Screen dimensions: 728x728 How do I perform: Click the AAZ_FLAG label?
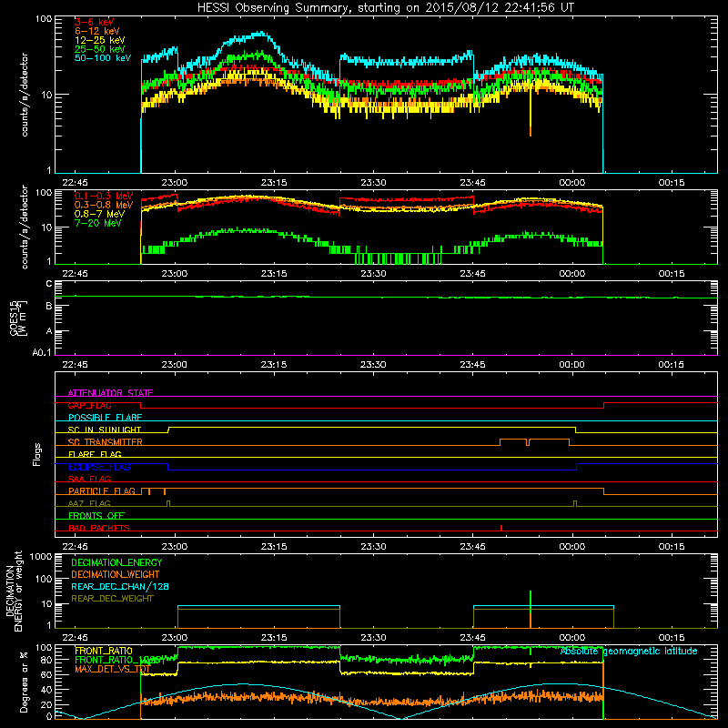[89, 504]
